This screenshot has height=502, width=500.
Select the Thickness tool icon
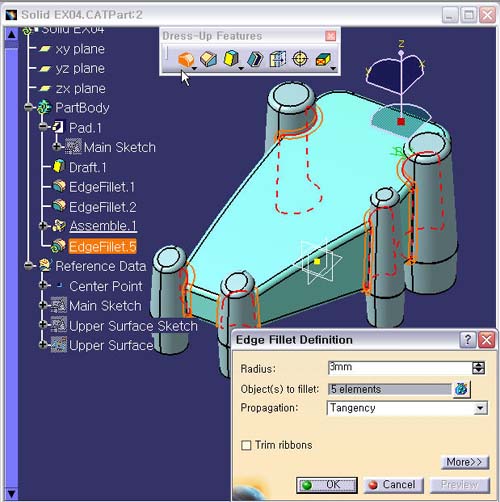(278, 59)
